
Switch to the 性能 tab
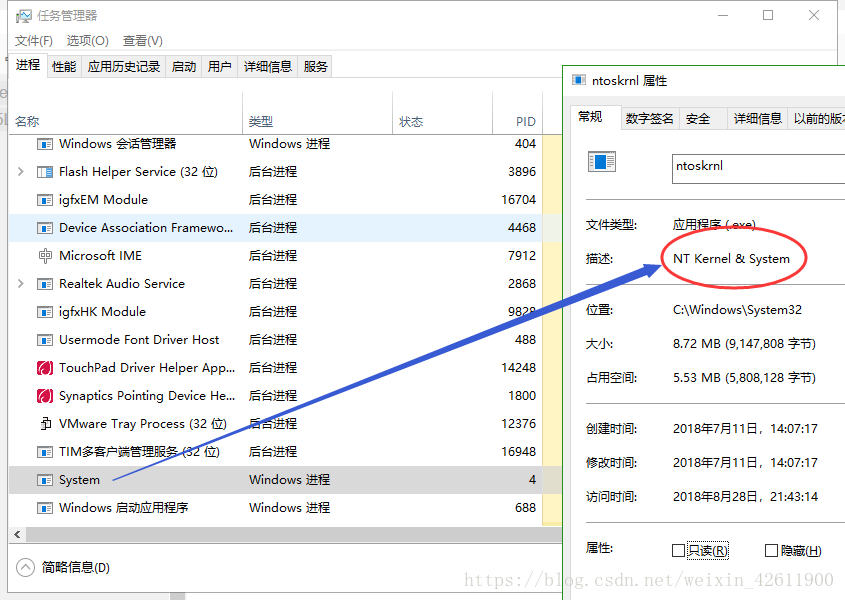click(64, 67)
